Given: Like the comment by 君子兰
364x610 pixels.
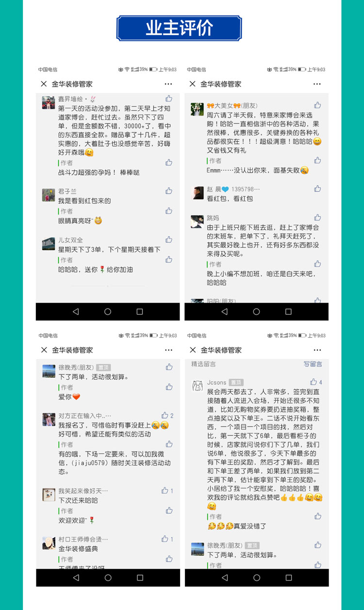Looking at the screenshot, I should point(169,191).
